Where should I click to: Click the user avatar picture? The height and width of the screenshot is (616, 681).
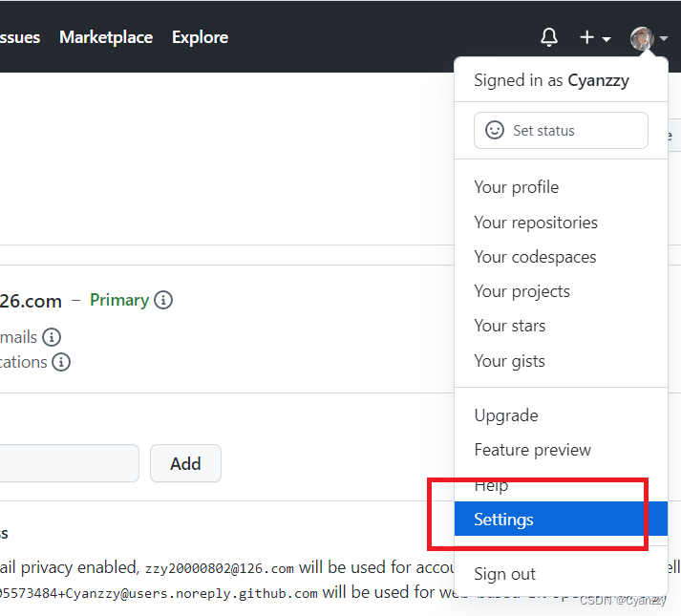click(642, 38)
